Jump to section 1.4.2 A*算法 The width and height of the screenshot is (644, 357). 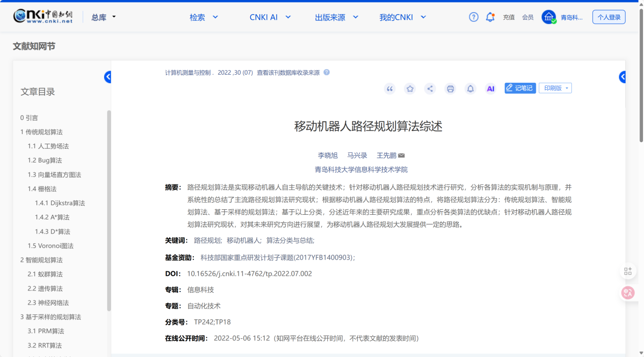[52, 217]
